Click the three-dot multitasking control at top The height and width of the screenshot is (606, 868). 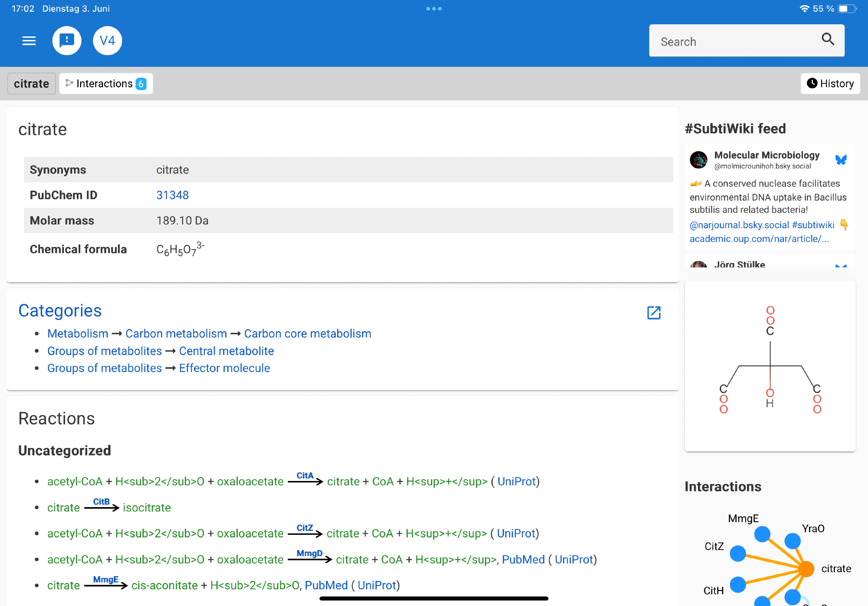point(434,9)
